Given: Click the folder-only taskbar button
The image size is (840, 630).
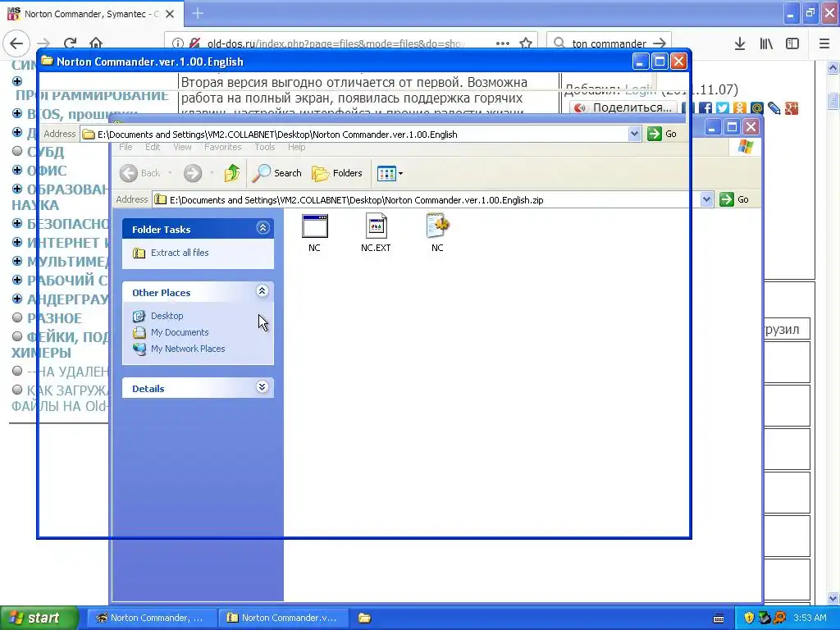Looking at the screenshot, I should [x=365, y=618].
